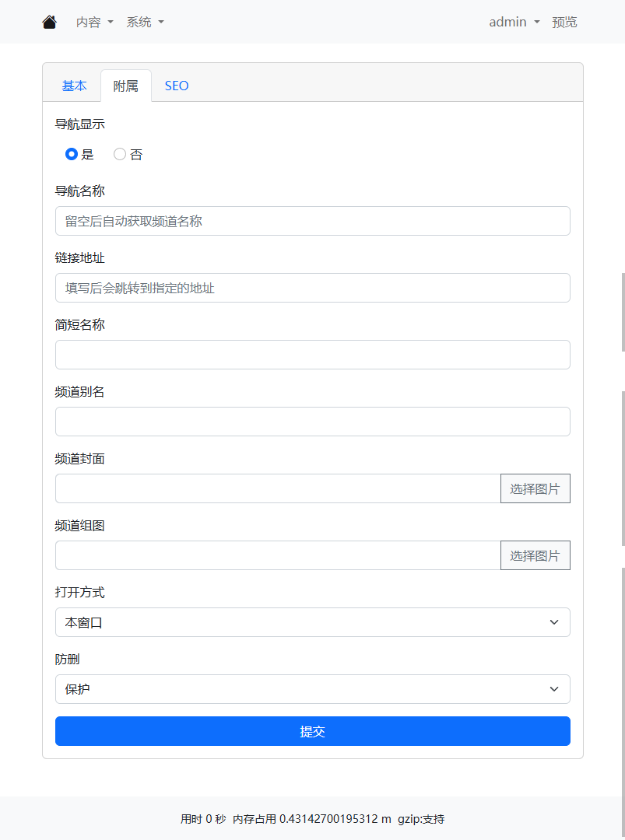Open the 预览 preview link
The height and width of the screenshot is (840, 625).
click(564, 22)
